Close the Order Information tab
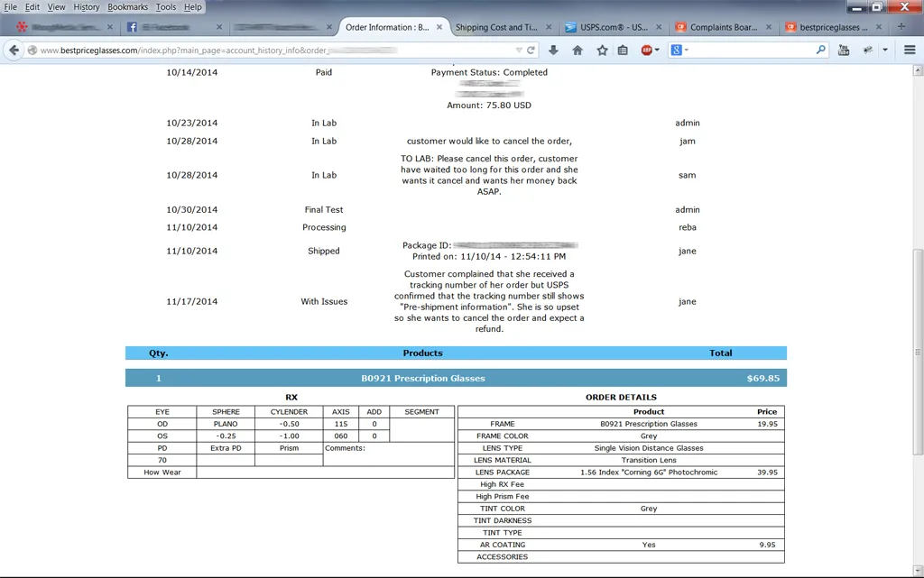 (439, 28)
